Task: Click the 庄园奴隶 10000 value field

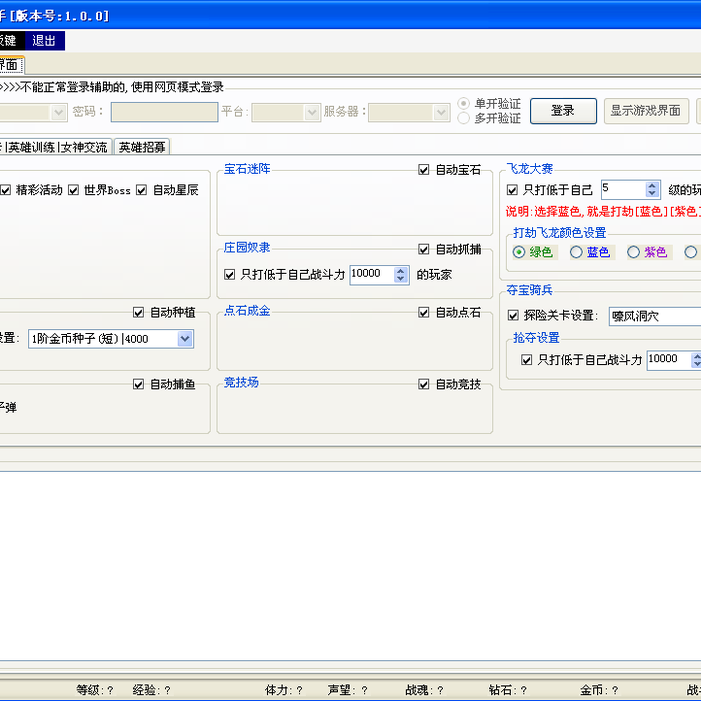Action: pyautogui.click(x=372, y=274)
